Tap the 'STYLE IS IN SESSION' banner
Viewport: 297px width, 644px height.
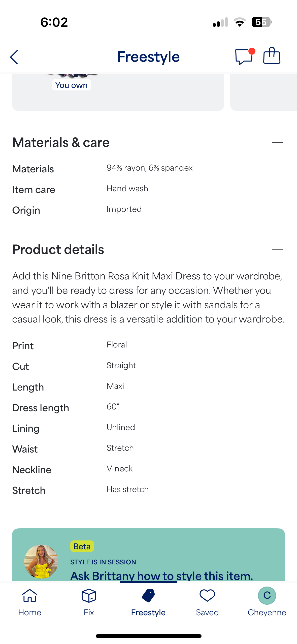[103, 562]
